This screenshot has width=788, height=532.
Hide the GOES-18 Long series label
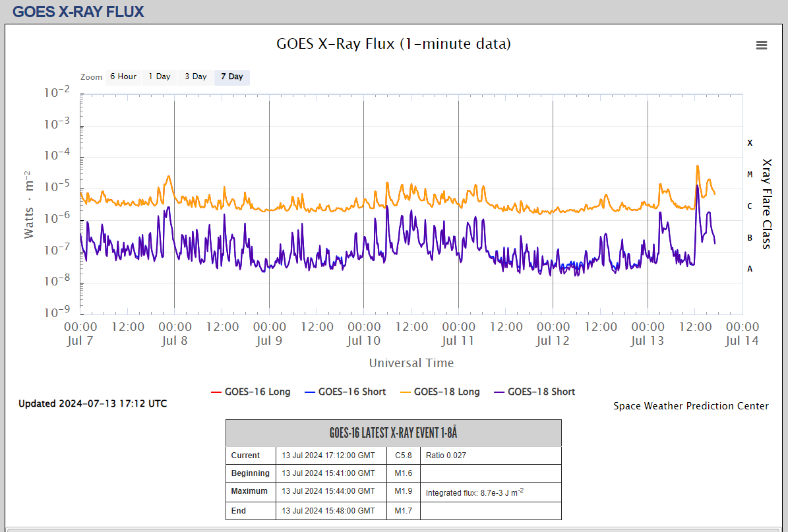click(446, 392)
